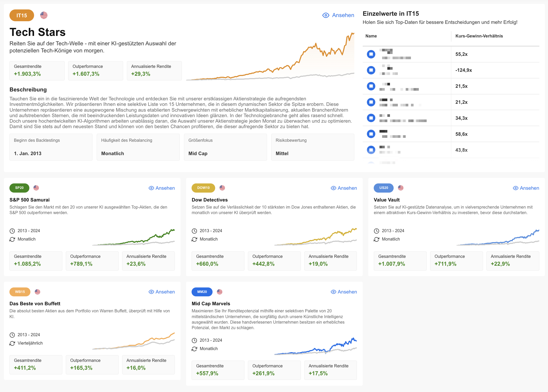
Task: Click the Vierteljährlich rebalancing icon
Action: pyautogui.click(x=12, y=343)
